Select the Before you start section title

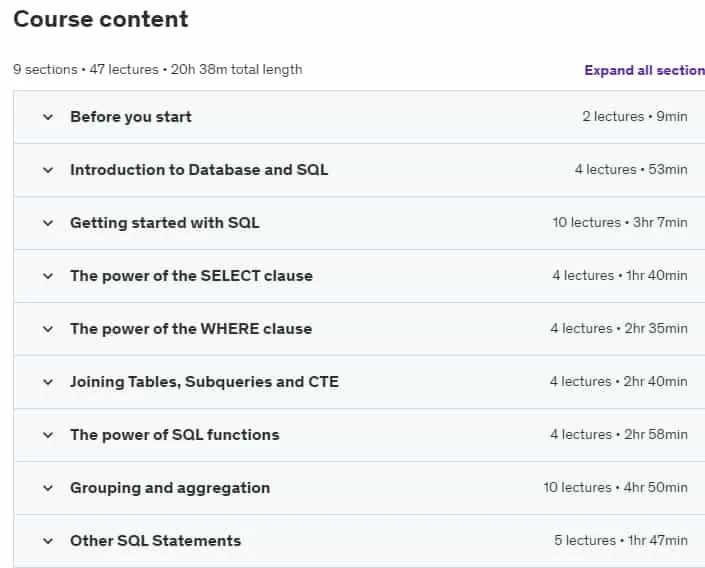pos(131,117)
